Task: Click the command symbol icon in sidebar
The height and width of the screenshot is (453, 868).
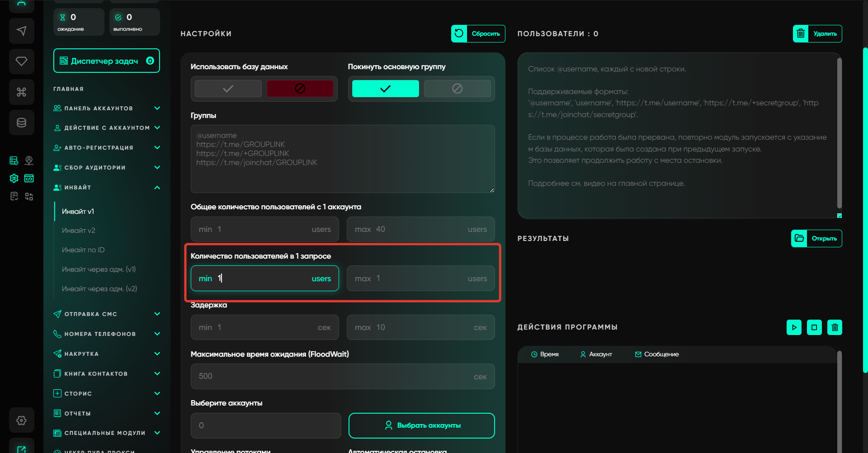Action: click(x=21, y=92)
